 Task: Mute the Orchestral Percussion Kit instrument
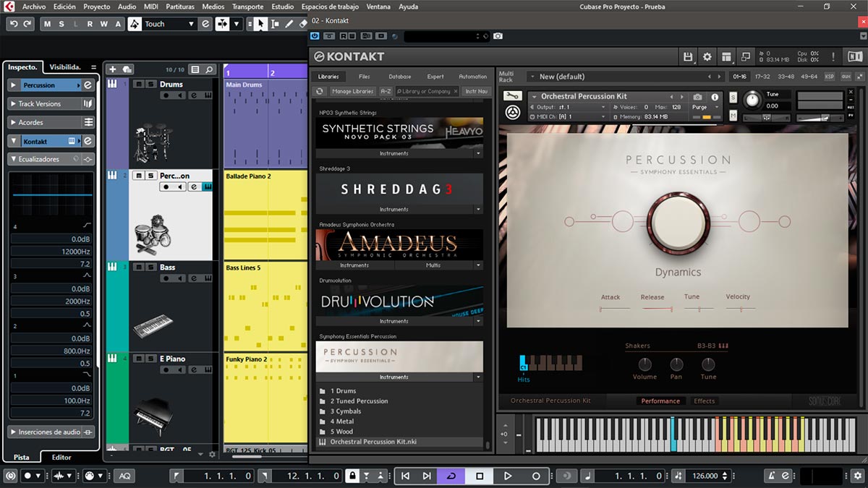733,116
